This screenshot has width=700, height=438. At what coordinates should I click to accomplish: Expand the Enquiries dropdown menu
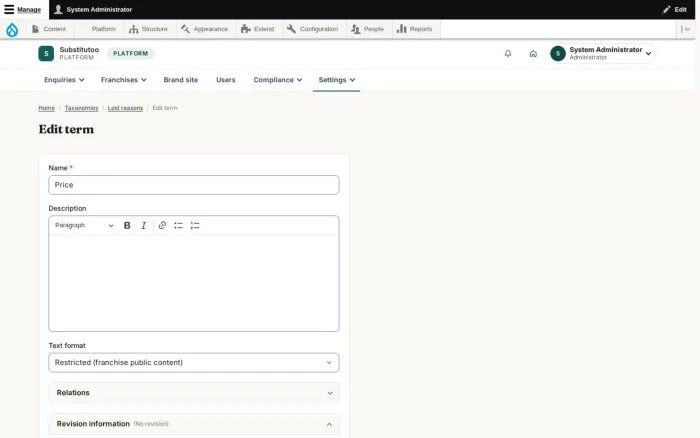pos(64,80)
